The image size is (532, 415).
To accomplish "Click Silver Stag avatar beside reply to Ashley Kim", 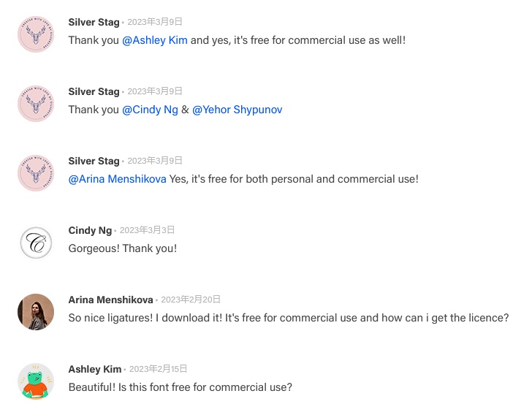I will [36, 34].
